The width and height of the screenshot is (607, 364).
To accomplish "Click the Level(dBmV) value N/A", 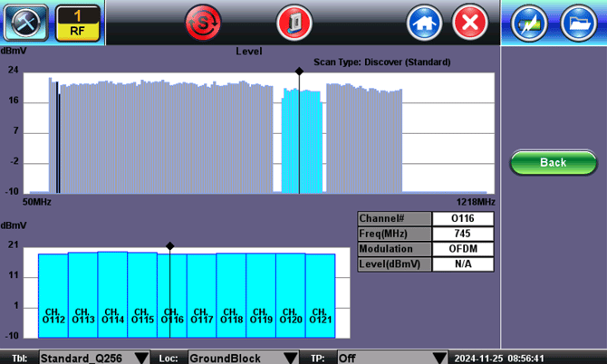I will (463, 264).
